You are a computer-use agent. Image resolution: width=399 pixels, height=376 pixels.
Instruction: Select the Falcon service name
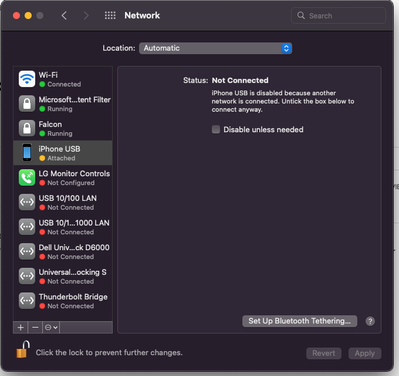tap(50, 124)
